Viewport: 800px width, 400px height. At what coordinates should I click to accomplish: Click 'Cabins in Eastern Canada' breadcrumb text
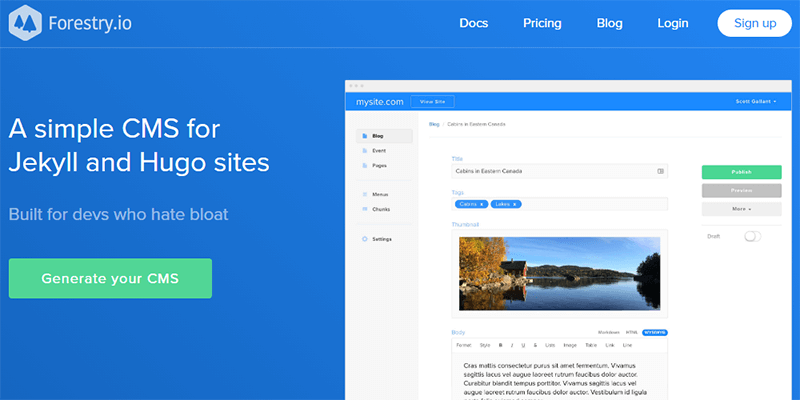click(476, 124)
